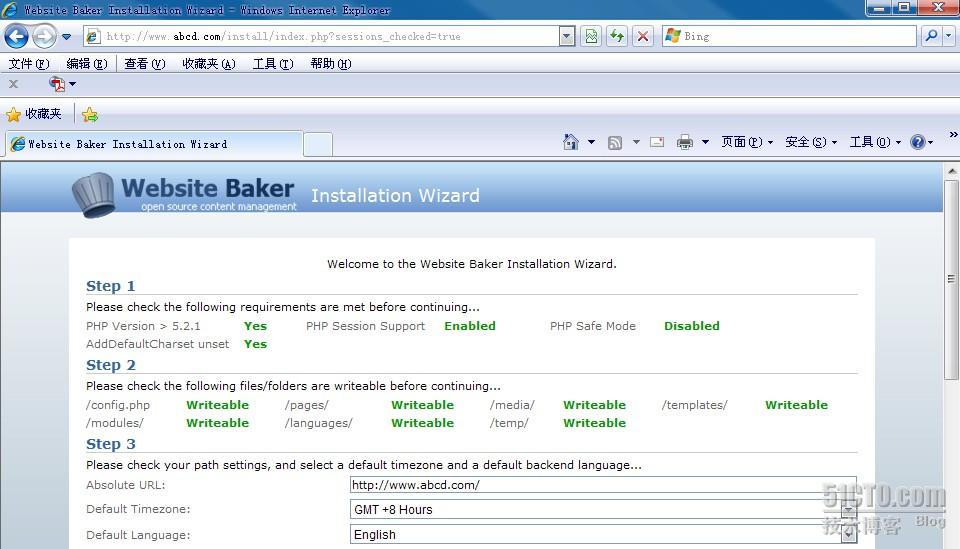
Task: Open the 工具(T) menu in menu bar
Action: (x=273, y=64)
